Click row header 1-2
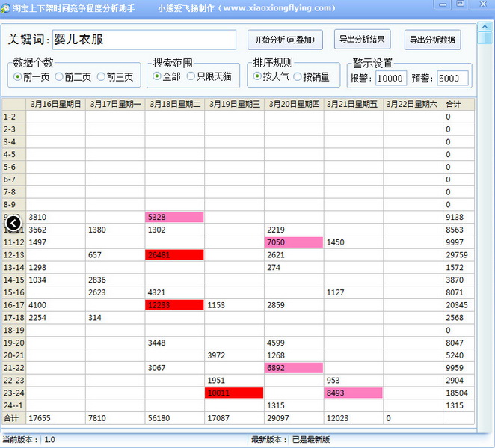Image resolution: width=495 pixels, height=448 pixels. click(14, 117)
